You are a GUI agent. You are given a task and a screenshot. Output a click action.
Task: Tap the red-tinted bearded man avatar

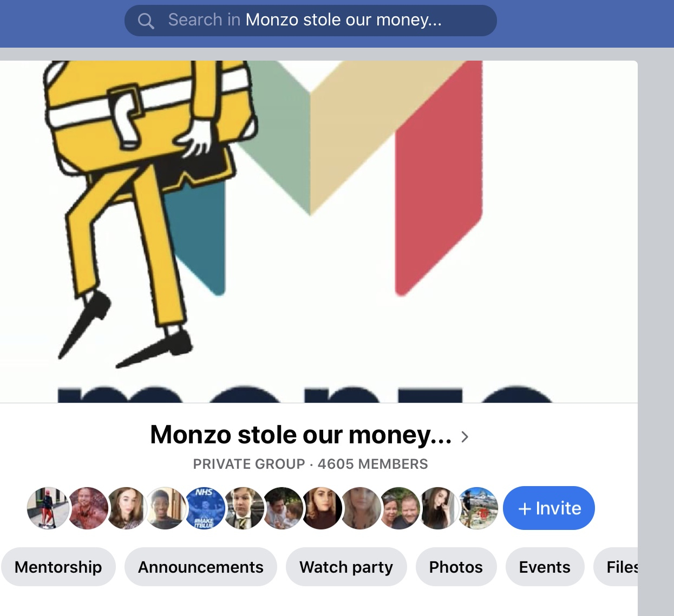click(87, 508)
